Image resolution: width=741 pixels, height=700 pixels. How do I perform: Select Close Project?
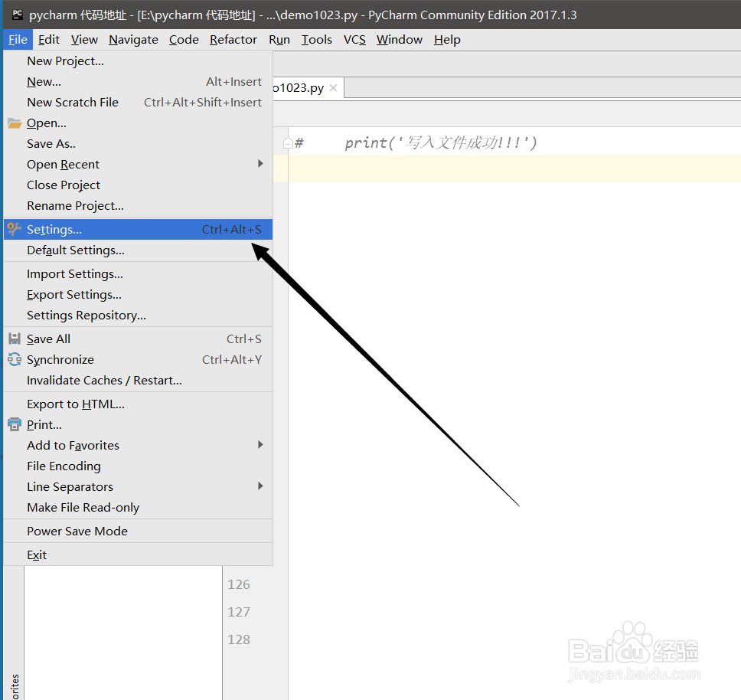pos(138,185)
